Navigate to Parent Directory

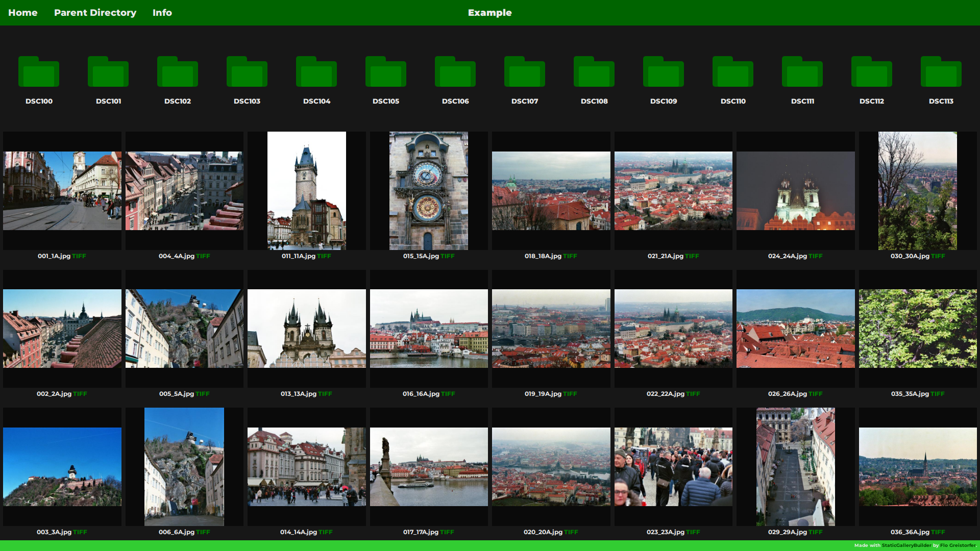(95, 13)
